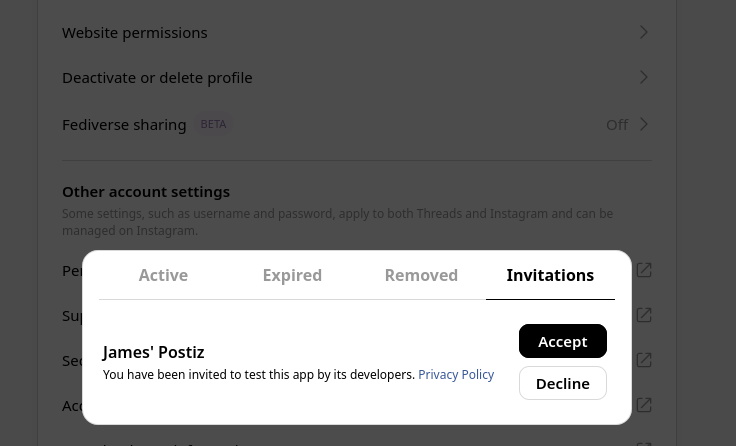Open the Removed tab
This screenshot has width=736, height=446.
pyautogui.click(x=421, y=275)
